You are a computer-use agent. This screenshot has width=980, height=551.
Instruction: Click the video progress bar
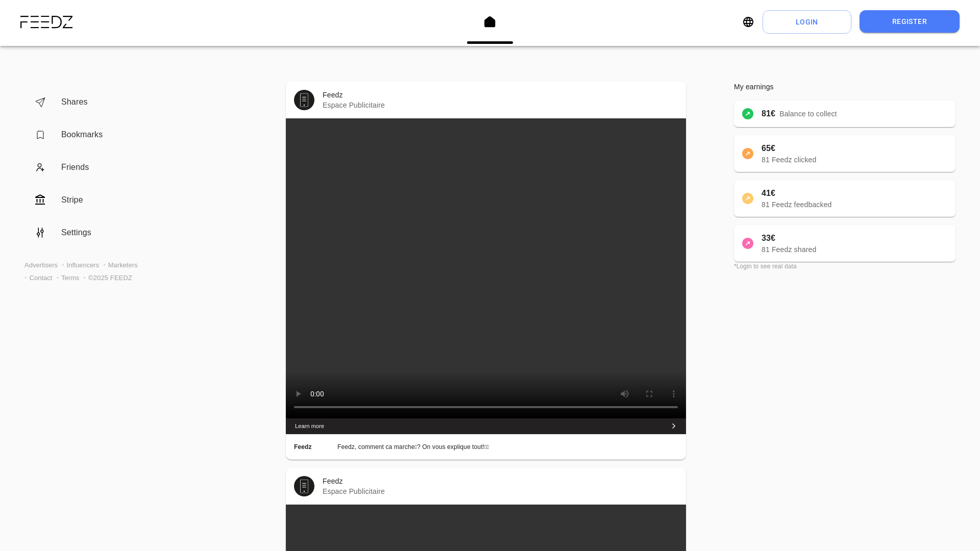485,407
